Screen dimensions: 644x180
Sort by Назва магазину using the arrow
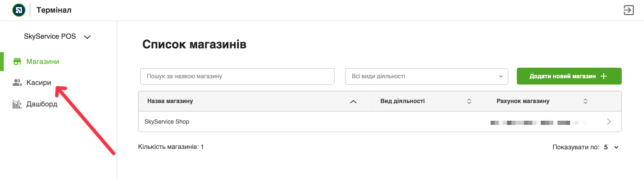tap(353, 101)
